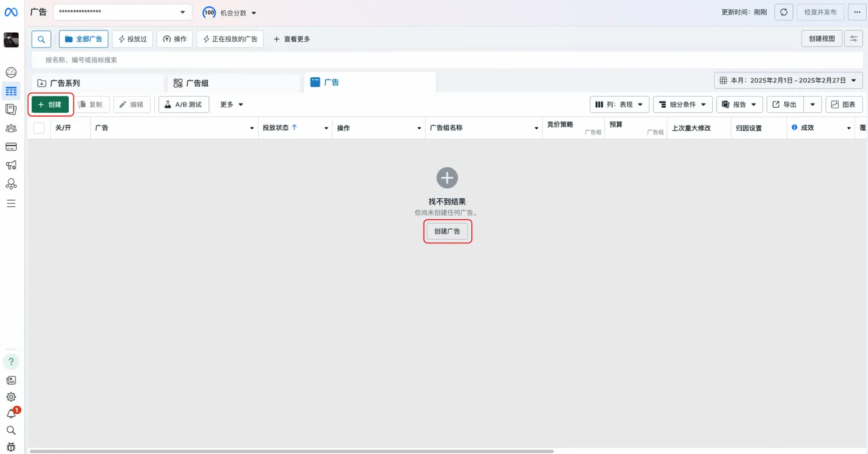Open the notifications bell with badge
The height and width of the screenshot is (454, 868).
point(12,413)
